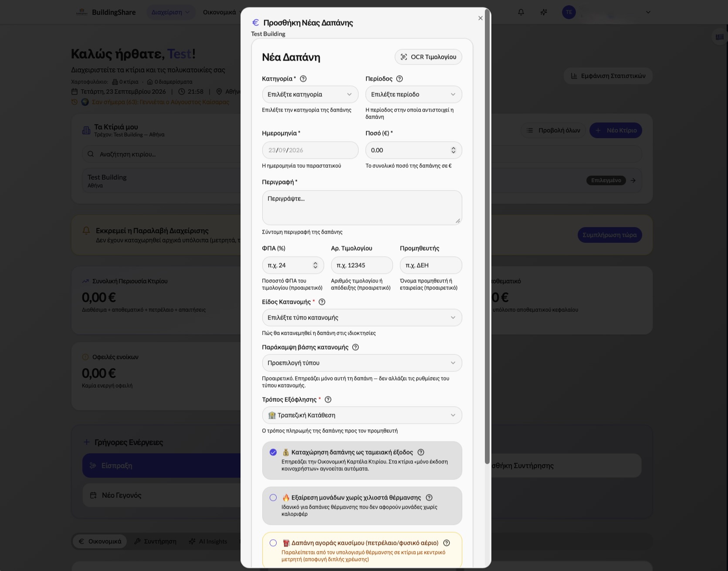Toggle Καταχώρηση δαπάνης ως ταμειακή έξοδος option

click(273, 452)
